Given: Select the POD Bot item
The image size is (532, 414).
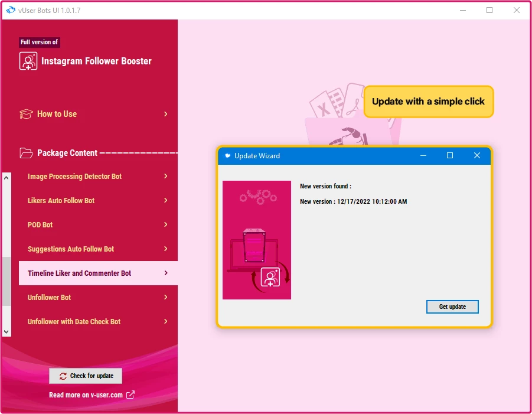Looking at the screenshot, I should click(x=98, y=224).
